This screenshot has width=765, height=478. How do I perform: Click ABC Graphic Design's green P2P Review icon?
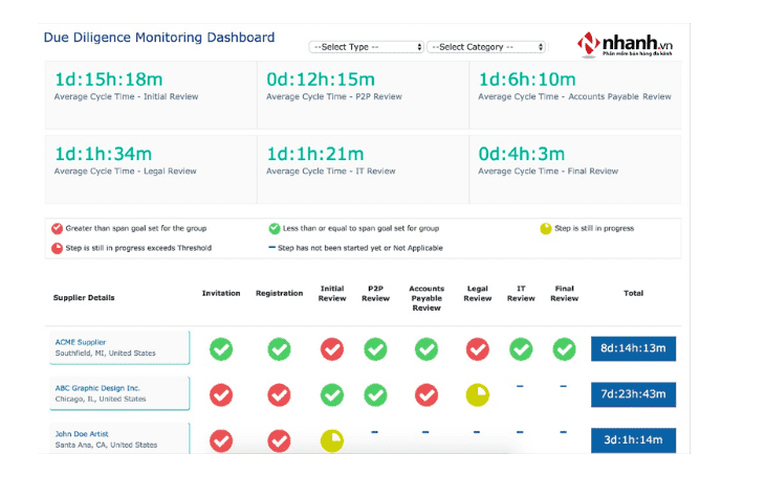coord(376,395)
